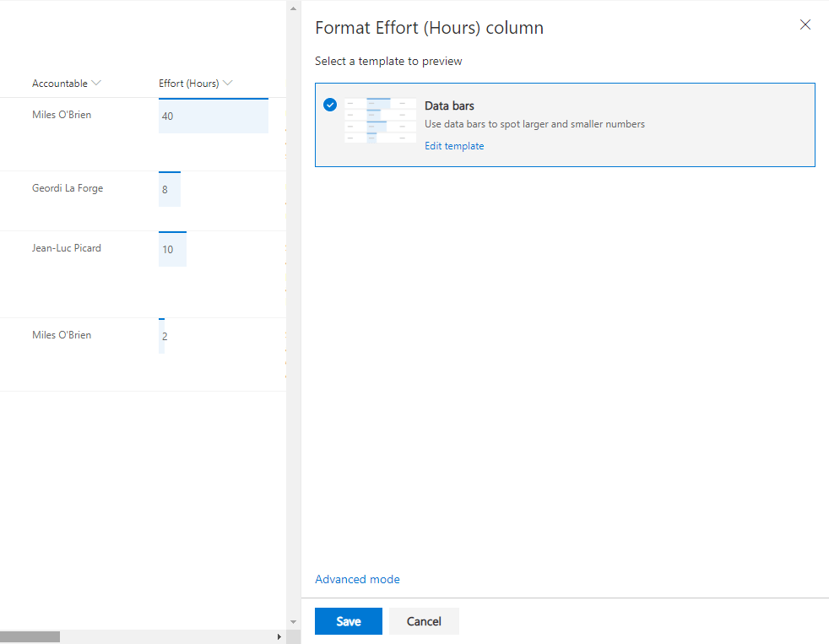Screen dimensions: 829x644
Task: Click the data bar showing 8
Action: coord(169,190)
